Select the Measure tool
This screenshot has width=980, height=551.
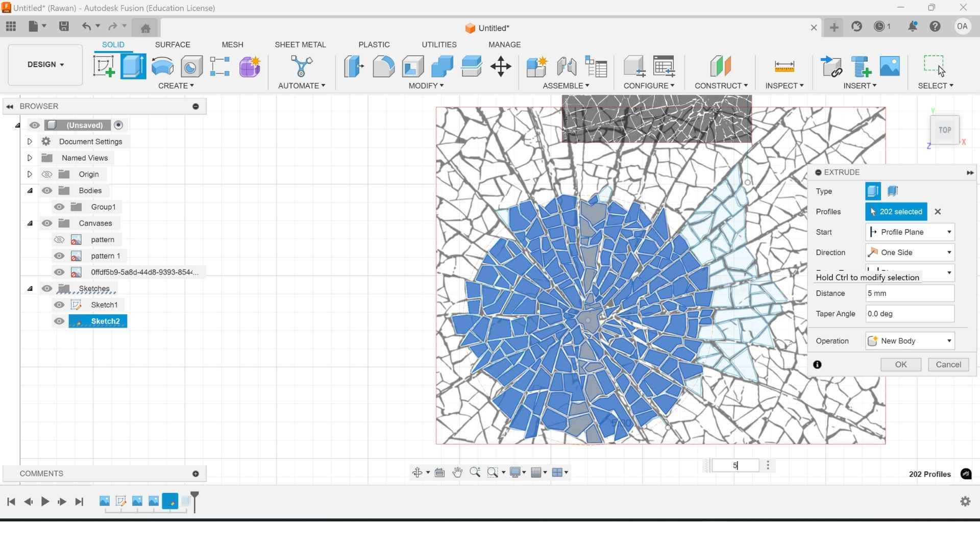coord(785,66)
